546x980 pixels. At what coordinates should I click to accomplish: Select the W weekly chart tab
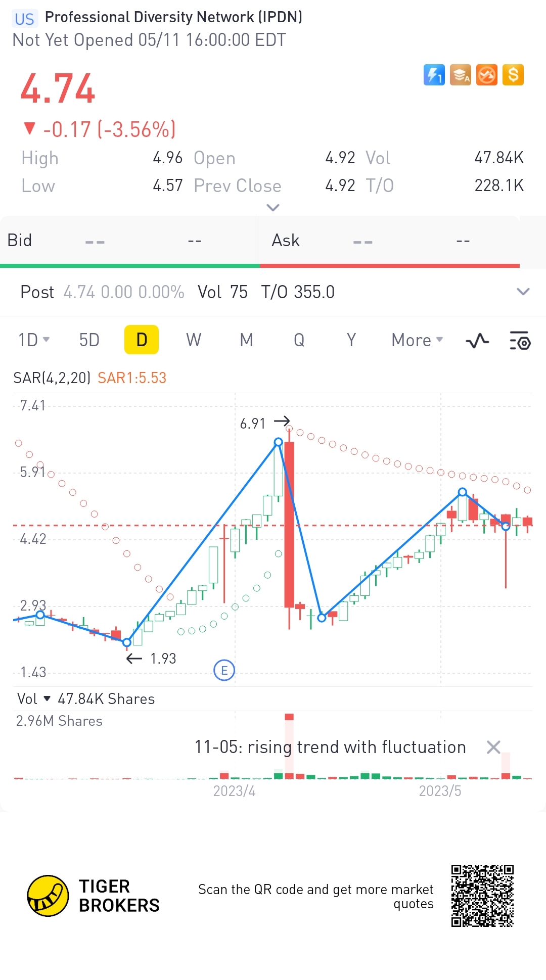194,340
